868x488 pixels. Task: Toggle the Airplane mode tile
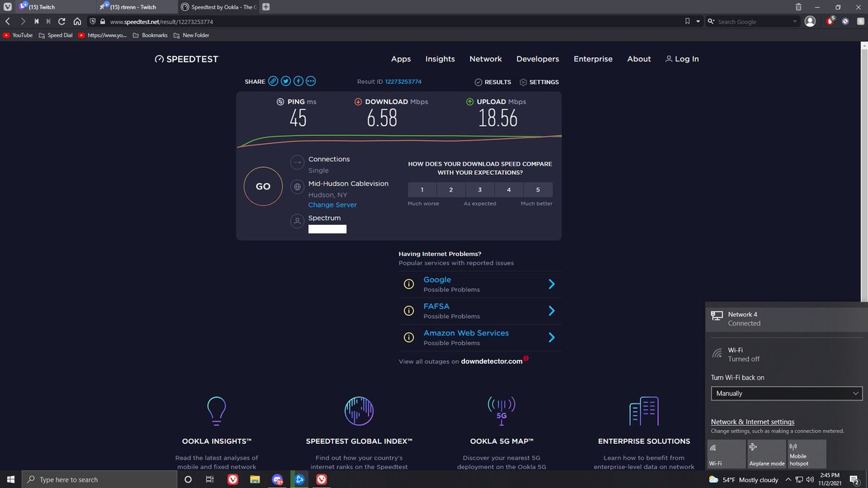click(767, 454)
